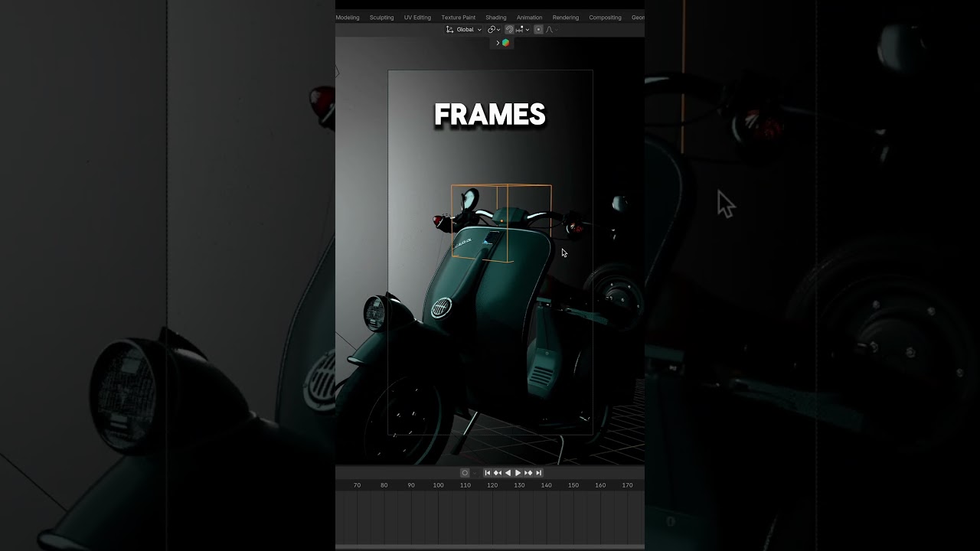Toggle proportional editing

coord(538,30)
